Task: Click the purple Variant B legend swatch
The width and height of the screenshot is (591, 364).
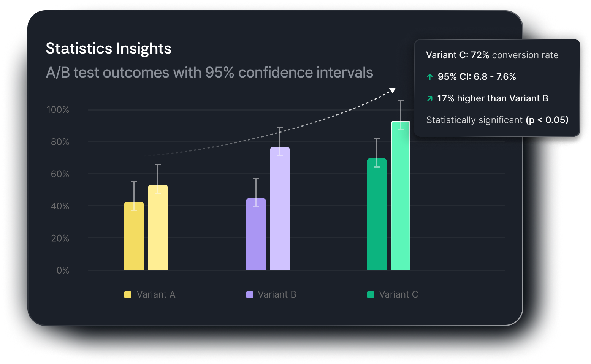Action: point(250,294)
